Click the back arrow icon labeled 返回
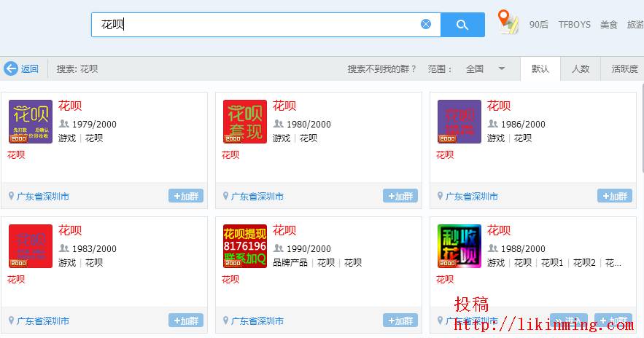The image size is (644, 338). (x=11, y=68)
